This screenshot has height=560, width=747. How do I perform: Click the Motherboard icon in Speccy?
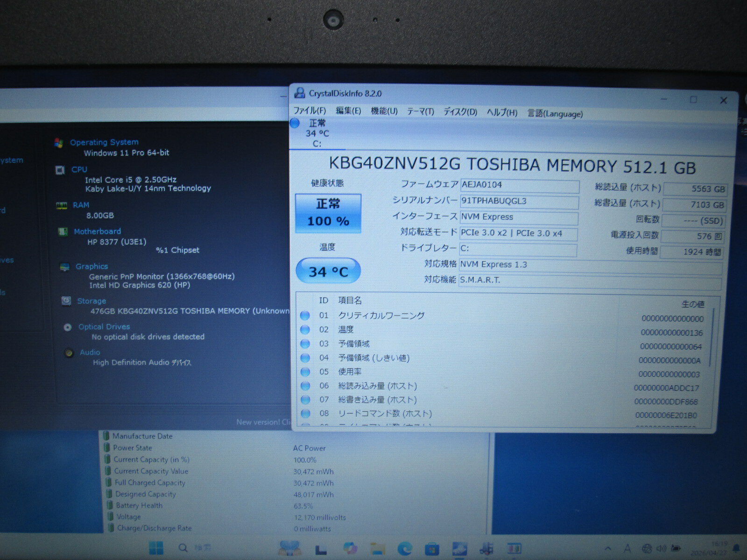pyautogui.click(x=62, y=231)
